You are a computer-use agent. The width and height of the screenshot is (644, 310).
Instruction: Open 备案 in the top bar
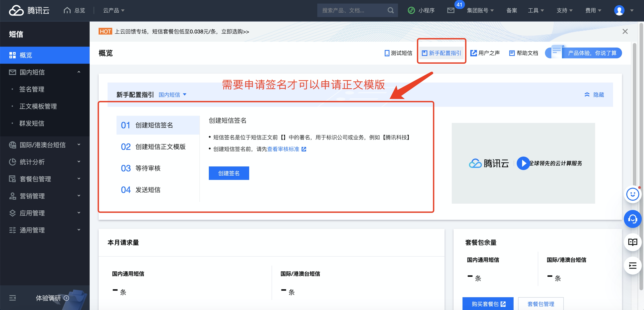(x=512, y=11)
